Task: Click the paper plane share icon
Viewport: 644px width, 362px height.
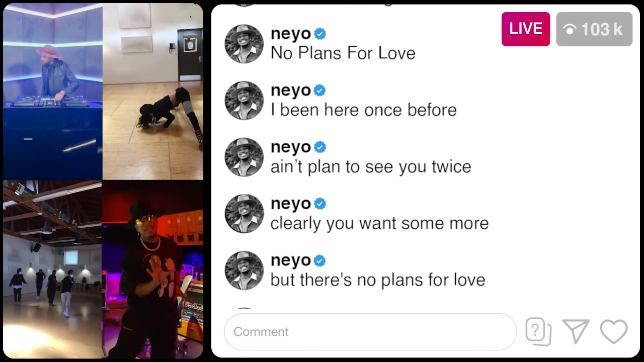Action: (576, 332)
